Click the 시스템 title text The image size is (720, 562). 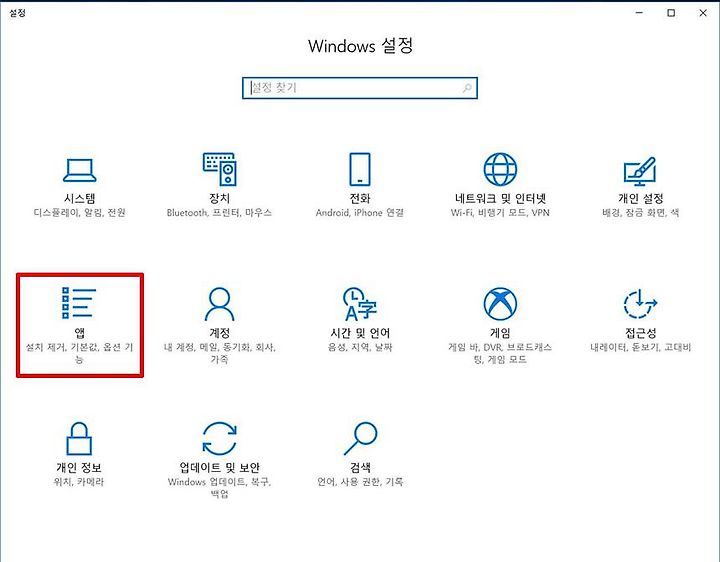[x=79, y=198]
